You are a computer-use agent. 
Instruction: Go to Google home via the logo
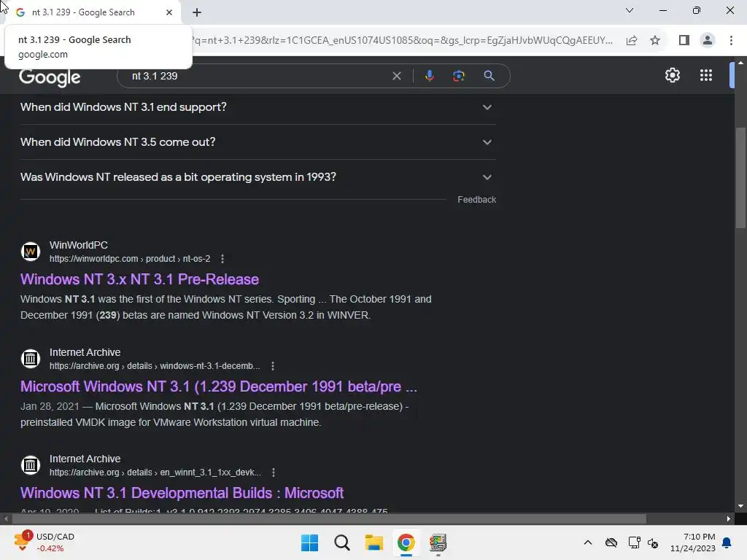point(50,77)
